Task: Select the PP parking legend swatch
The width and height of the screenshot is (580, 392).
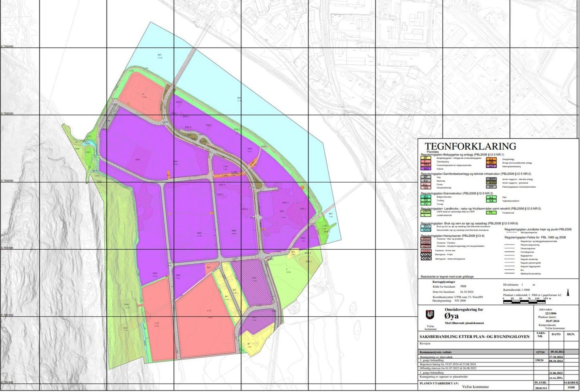Action: click(x=491, y=187)
